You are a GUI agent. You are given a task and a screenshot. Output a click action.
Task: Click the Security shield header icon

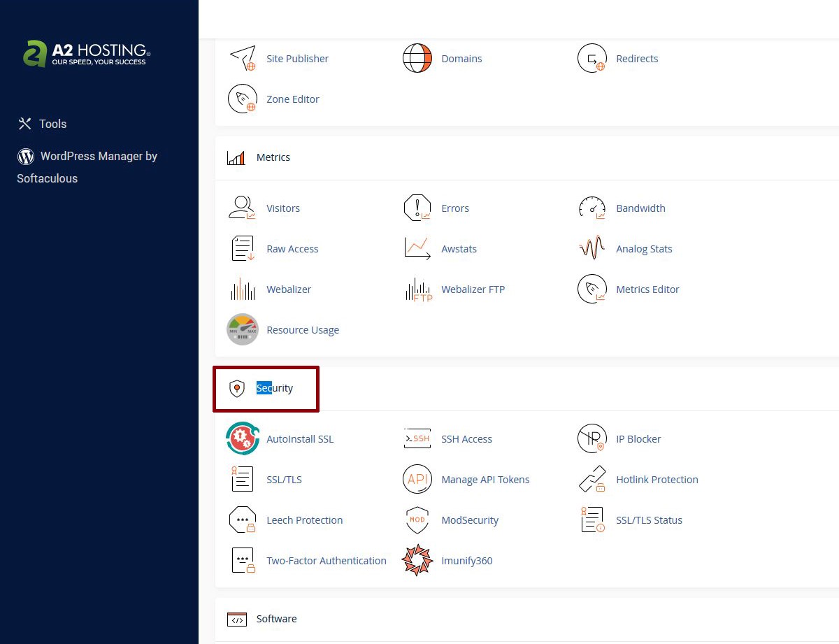point(237,389)
